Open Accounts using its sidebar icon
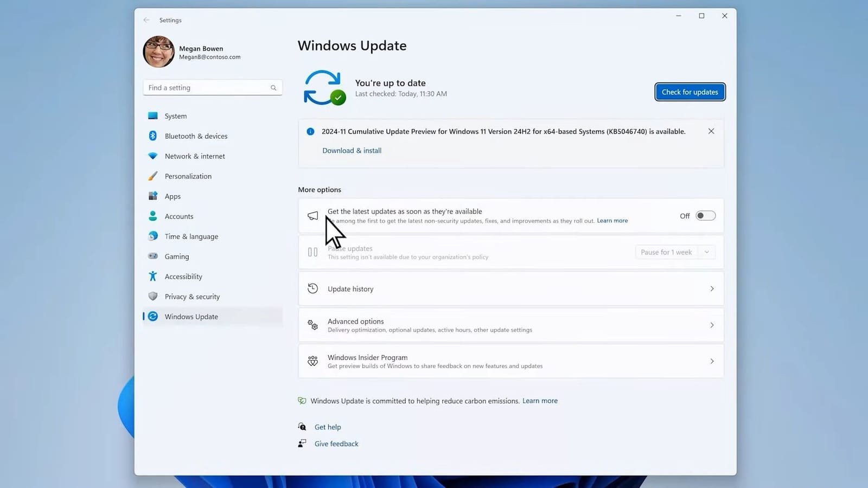Viewport: 868px width, 488px height. (x=153, y=216)
